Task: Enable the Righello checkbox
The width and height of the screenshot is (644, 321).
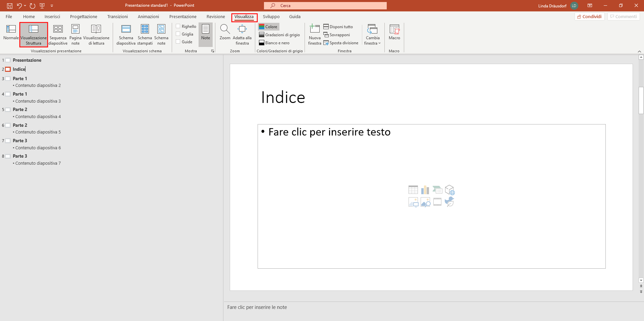Action: pyautogui.click(x=178, y=26)
